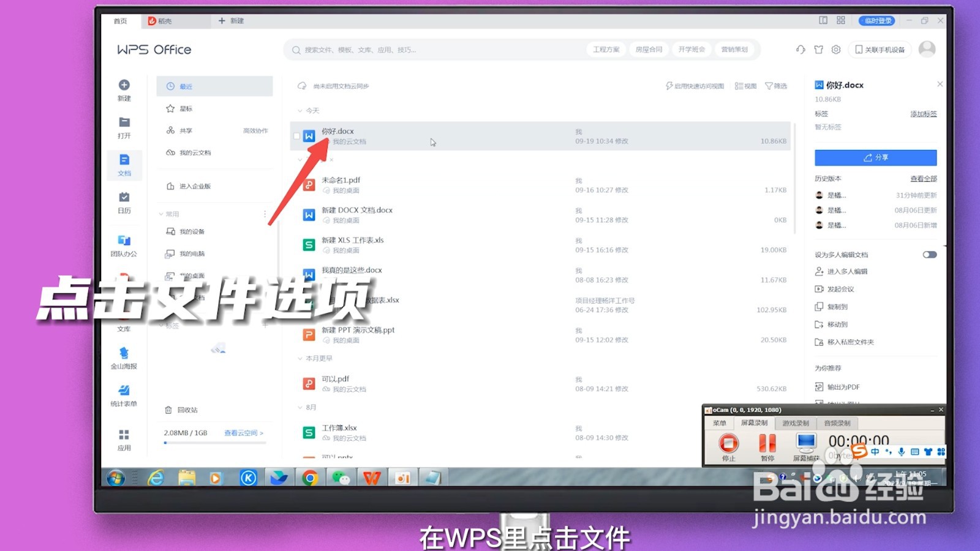Open the 金山海报 icon in the sidebar

point(124,353)
